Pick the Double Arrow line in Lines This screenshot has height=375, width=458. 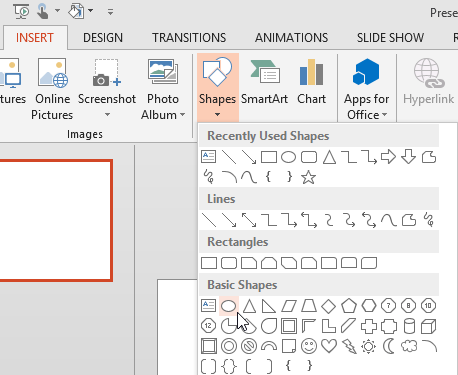tap(249, 220)
